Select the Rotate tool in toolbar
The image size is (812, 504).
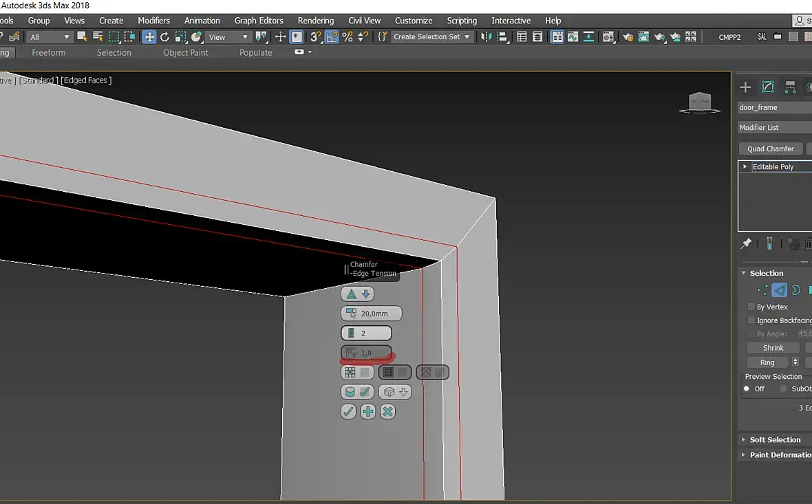[164, 36]
